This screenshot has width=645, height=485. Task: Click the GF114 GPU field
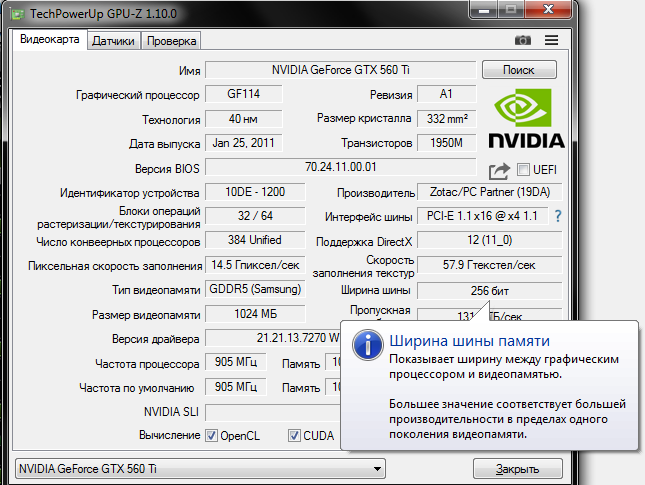(244, 94)
